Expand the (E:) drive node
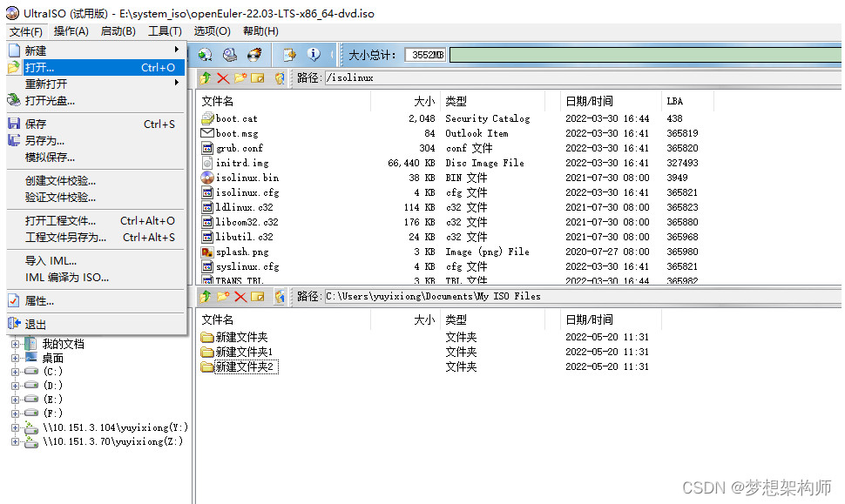Viewport: 845px width, 504px height. (x=15, y=400)
